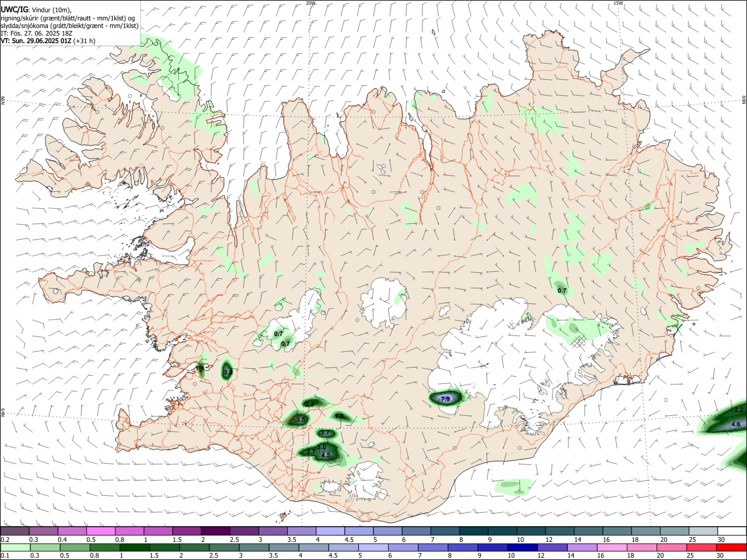Click the 2.7 precipitation value

311,452
